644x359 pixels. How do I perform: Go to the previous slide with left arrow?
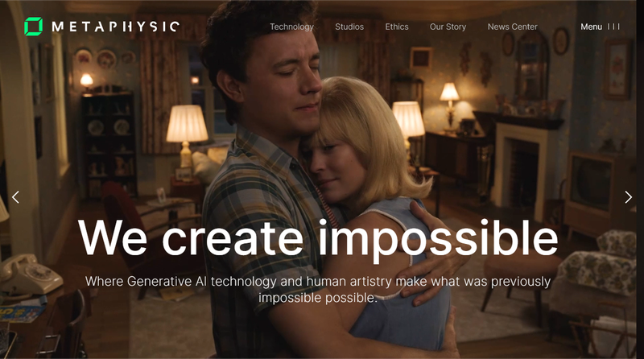15,197
